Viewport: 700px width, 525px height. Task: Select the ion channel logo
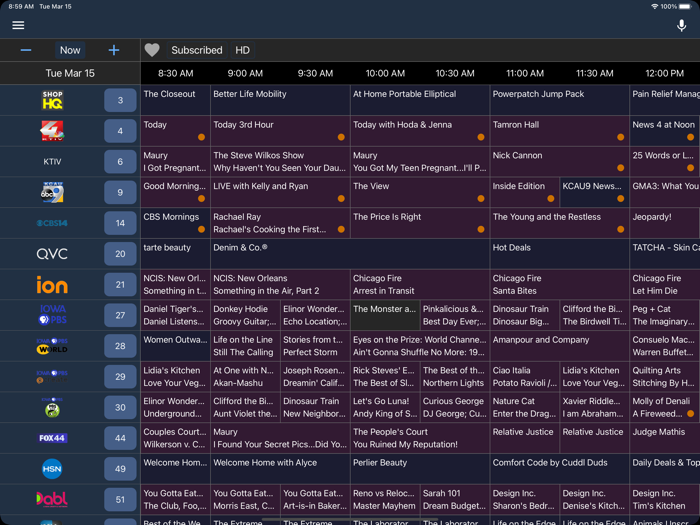click(x=52, y=284)
